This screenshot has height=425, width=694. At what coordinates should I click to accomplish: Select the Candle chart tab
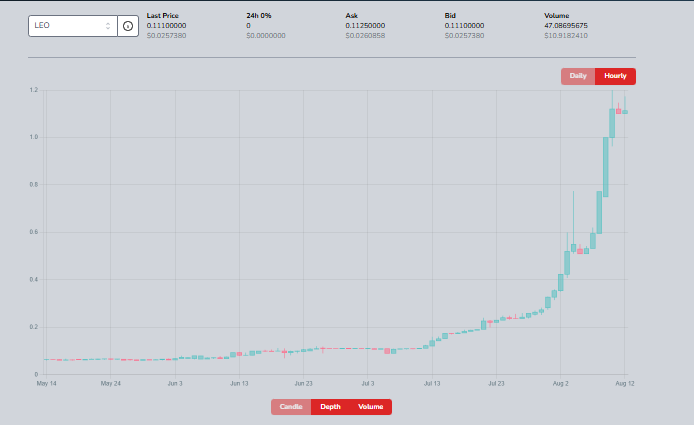click(291, 407)
